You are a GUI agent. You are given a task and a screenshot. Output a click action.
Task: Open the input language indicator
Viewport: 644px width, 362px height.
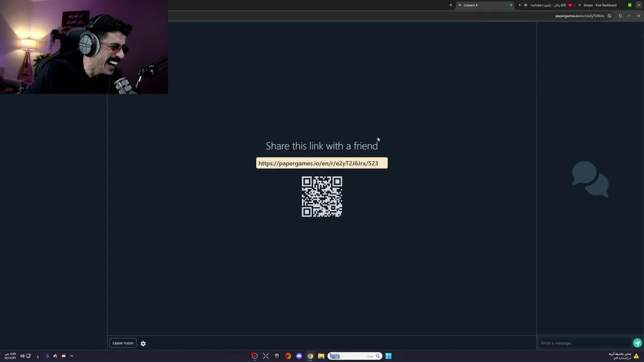[x=38, y=356]
